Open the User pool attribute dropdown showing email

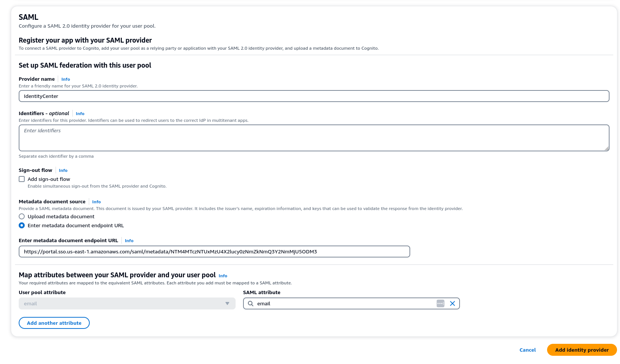click(127, 303)
